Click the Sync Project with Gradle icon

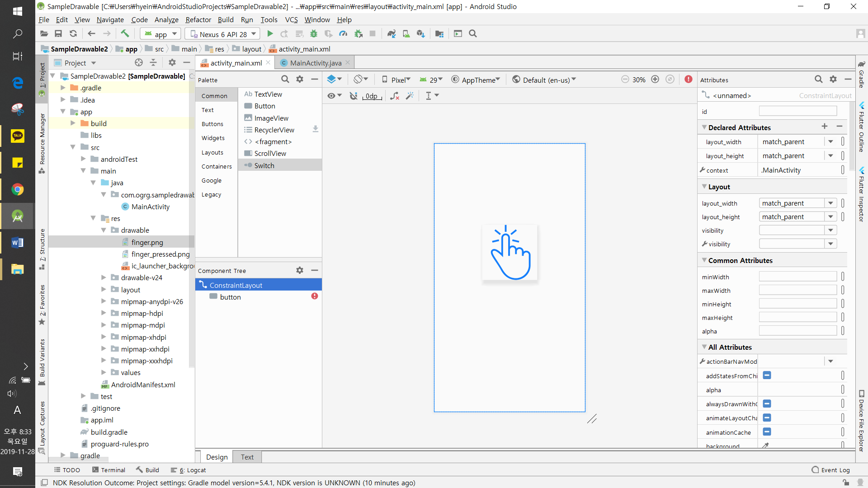tap(392, 34)
